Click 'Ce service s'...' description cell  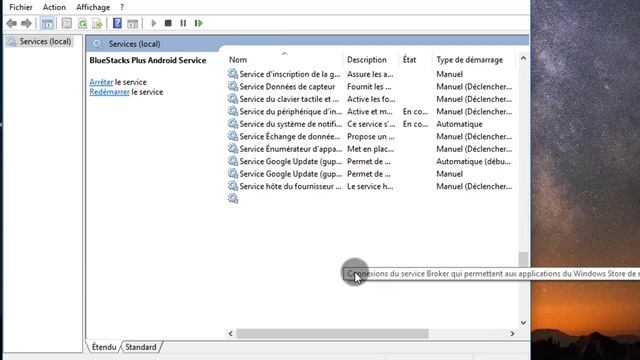[x=371, y=124]
